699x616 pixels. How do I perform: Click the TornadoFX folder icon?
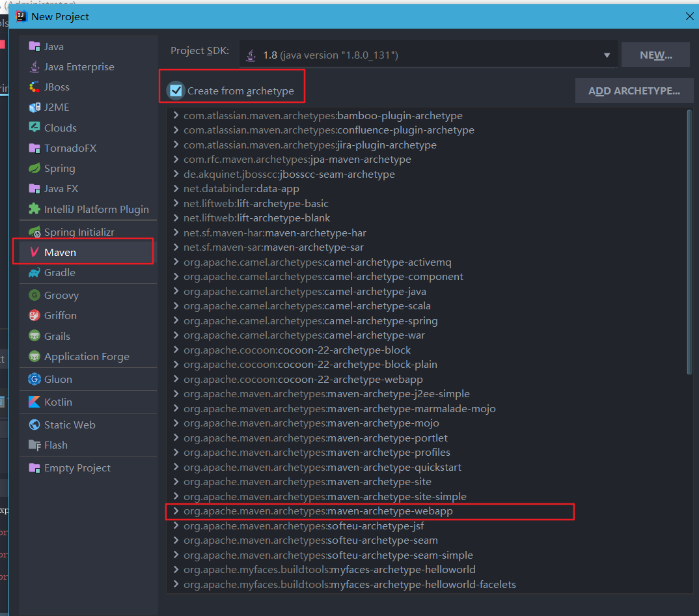click(34, 148)
